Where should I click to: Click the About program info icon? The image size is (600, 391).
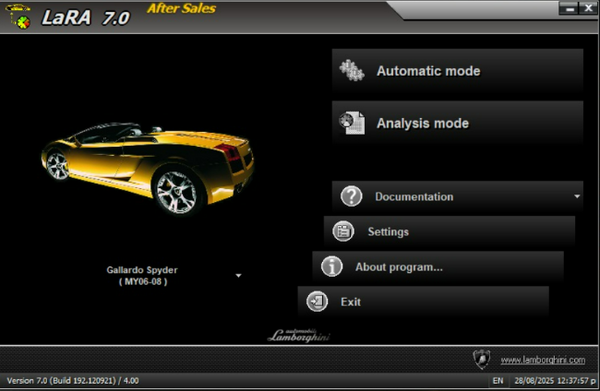[x=332, y=266]
